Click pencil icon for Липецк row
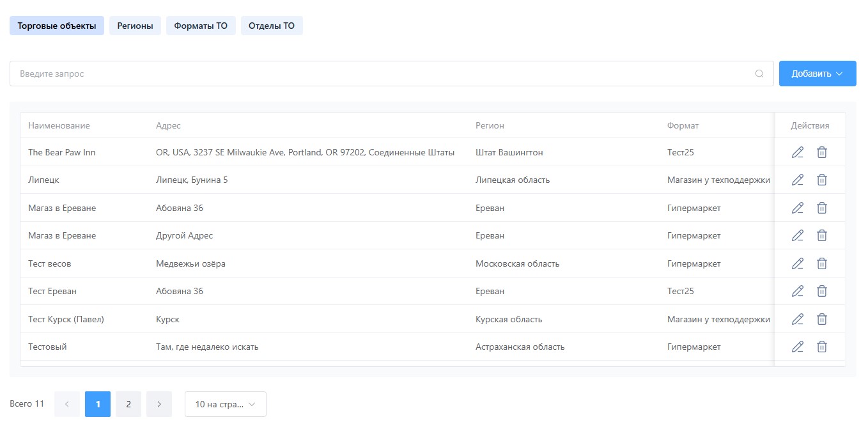The image size is (868, 438). click(797, 180)
